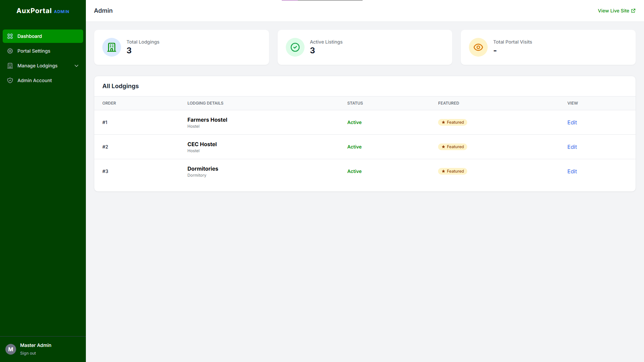Screen dimensions: 644x362
Task: Click the Dormitory type subtitle
Action: [197, 175]
